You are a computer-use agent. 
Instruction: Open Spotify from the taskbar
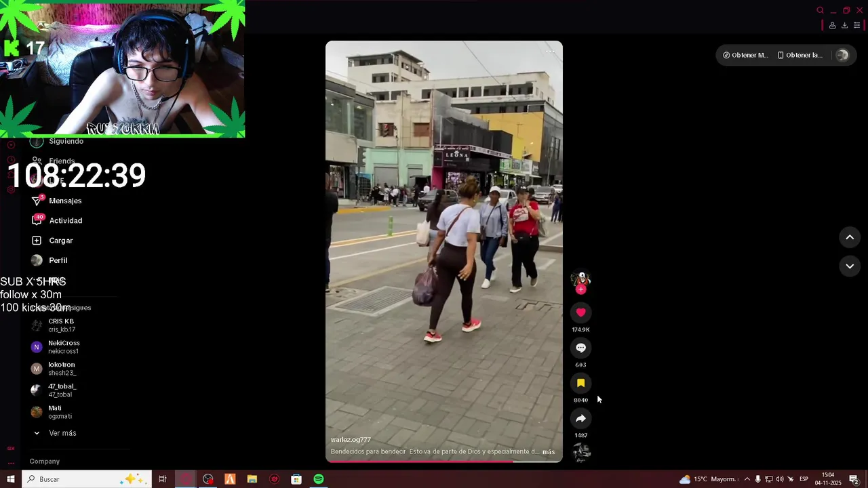(319, 479)
